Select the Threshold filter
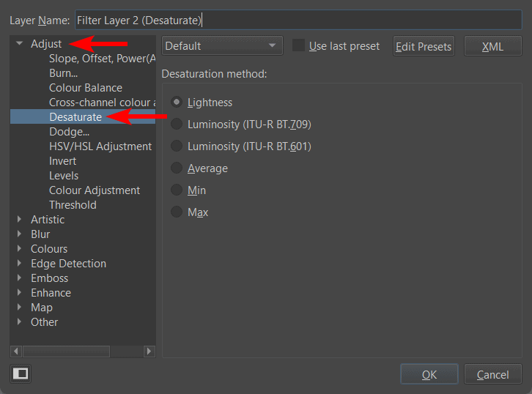Image resolution: width=532 pixels, height=394 pixels. [73, 205]
